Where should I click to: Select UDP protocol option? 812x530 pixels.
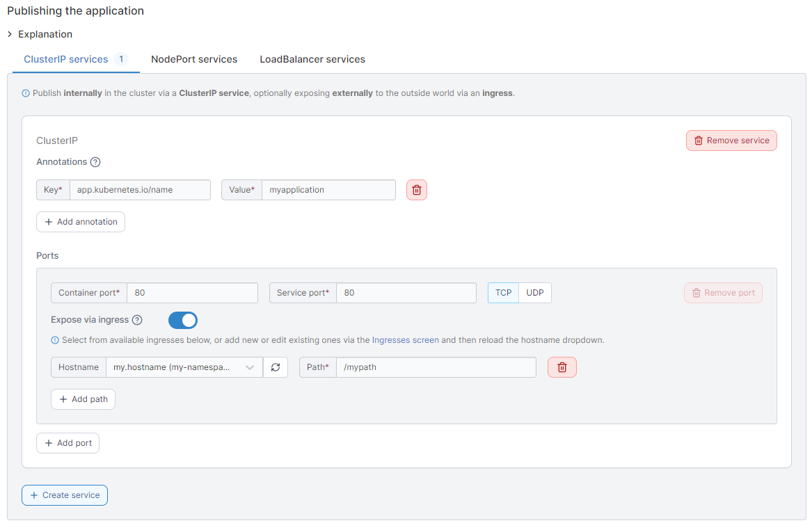click(x=535, y=293)
